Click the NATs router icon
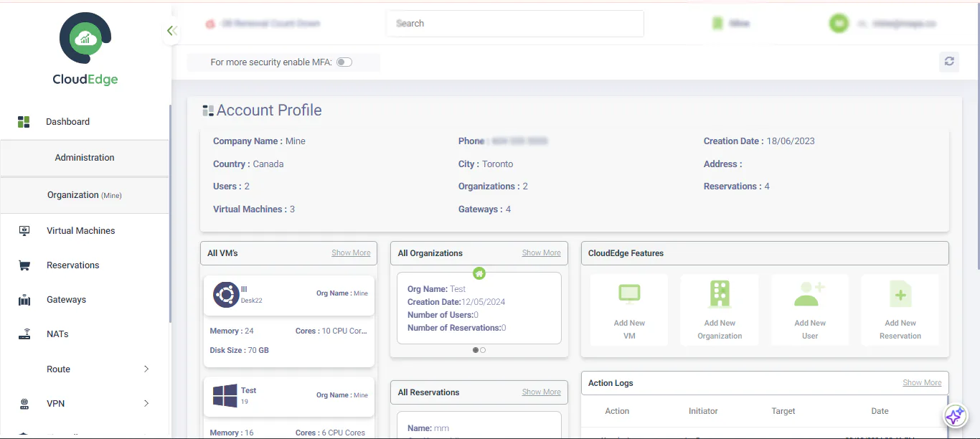The image size is (980, 439). pos(24,334)
